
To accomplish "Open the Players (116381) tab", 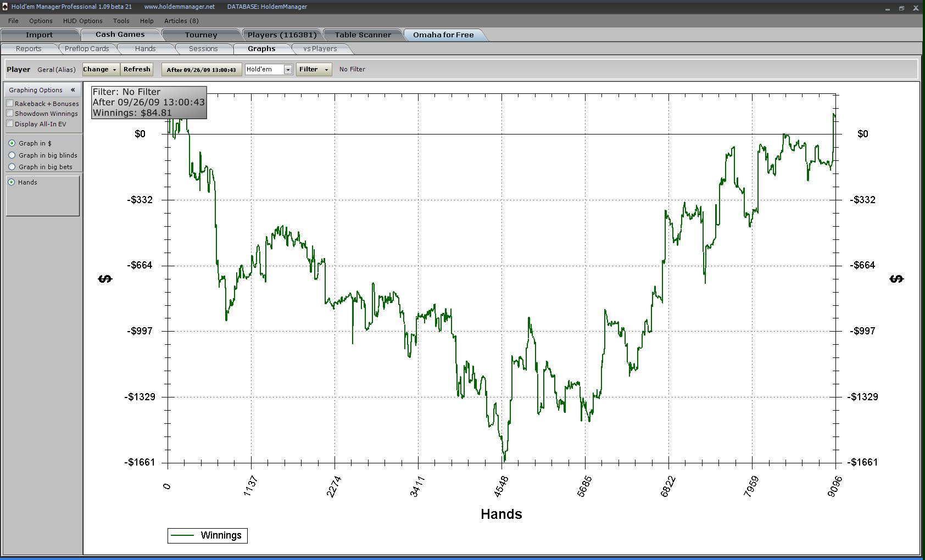I will click(x=282, y=35).
